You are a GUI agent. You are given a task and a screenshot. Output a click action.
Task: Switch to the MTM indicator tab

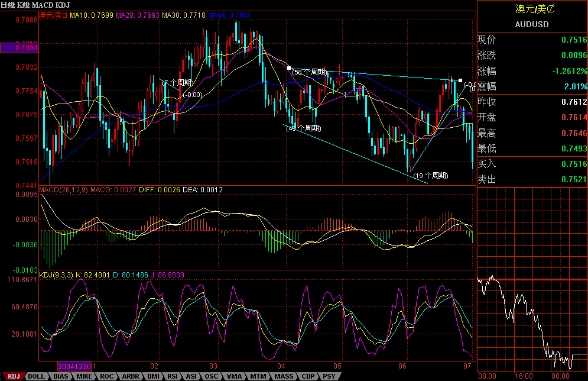point(258,376)
